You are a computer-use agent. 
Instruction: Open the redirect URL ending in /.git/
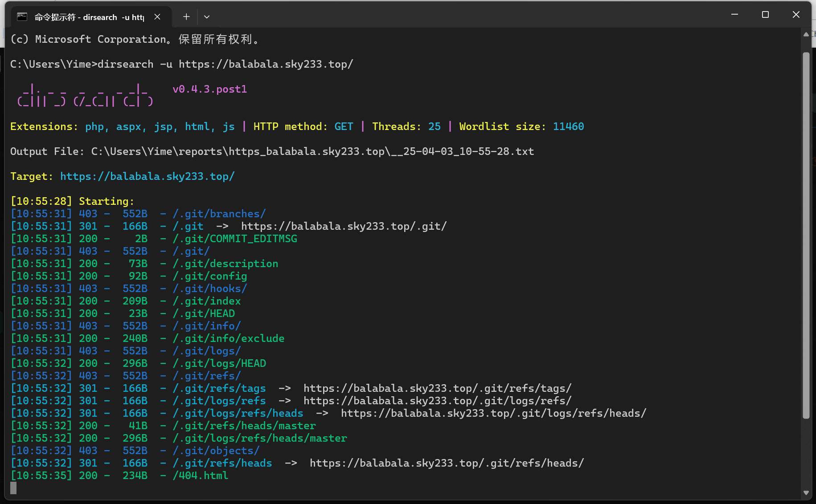(344, 226)
